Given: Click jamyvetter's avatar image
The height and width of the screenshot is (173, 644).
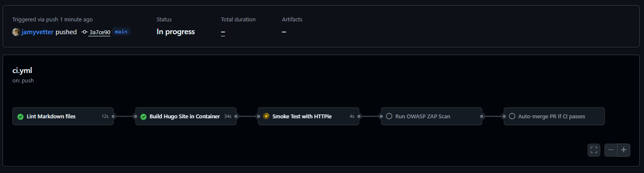Looking at the screenshot, I should (x=16, y=32).
